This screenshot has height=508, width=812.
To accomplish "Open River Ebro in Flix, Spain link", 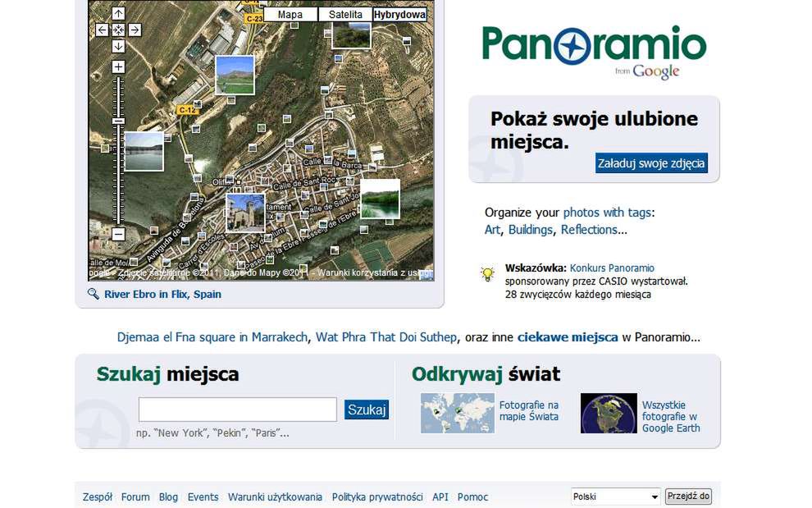I will 162,295.
